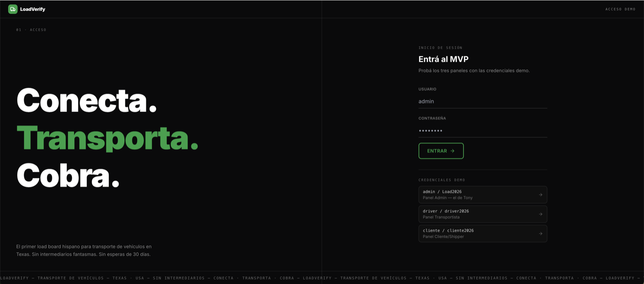Click the Entrá al MVP heading
Viewport: 644px width, 284px height.
pos(443,59)
